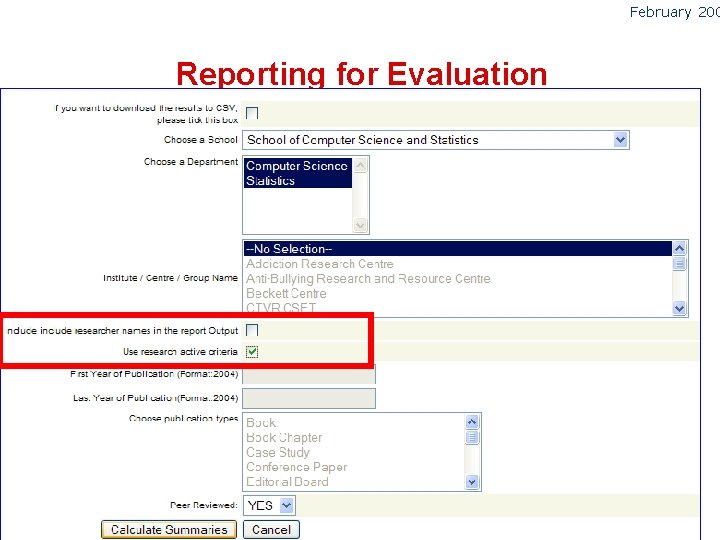Select Statistics in department list
This screenshot has width=720, height=540.
point(298,180)
